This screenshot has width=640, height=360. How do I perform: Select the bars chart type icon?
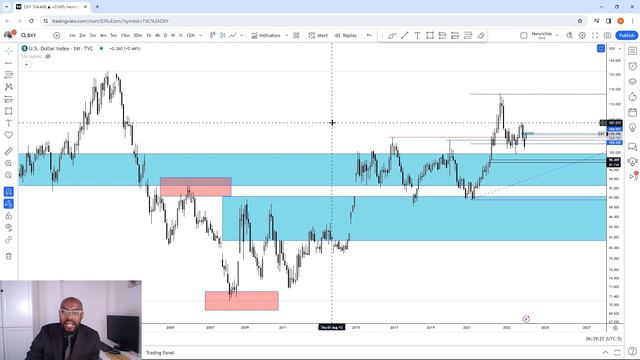(212, 36)
